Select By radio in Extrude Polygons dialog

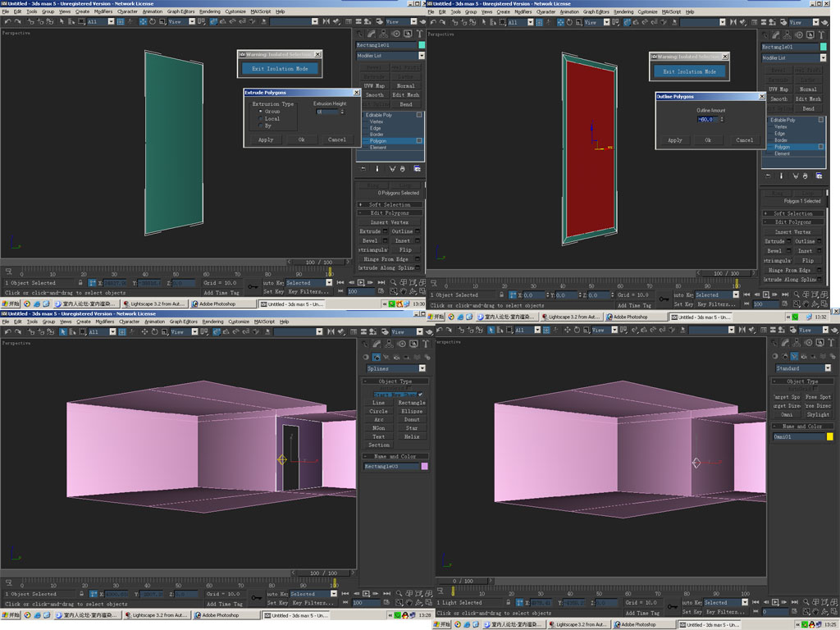pos(260,126)
